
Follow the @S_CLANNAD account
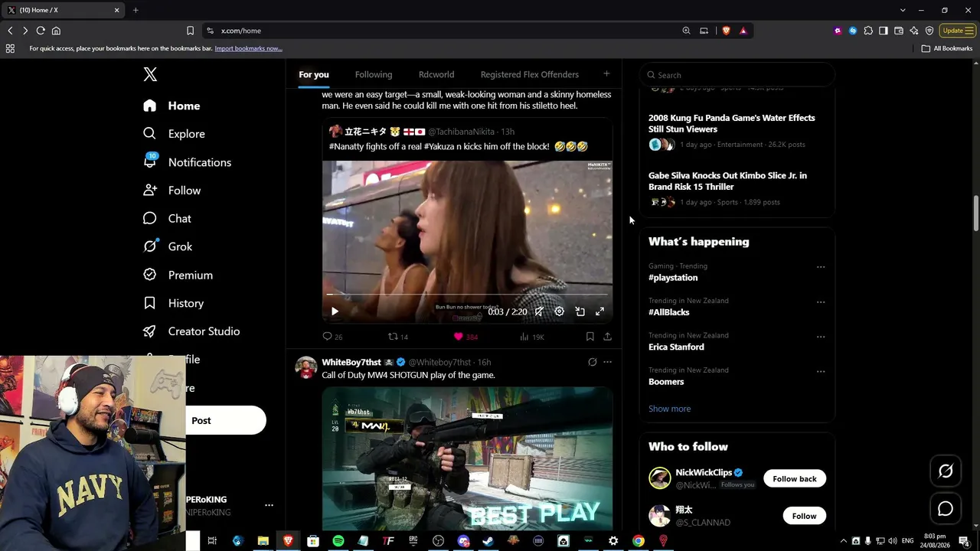tap(804, 516)
